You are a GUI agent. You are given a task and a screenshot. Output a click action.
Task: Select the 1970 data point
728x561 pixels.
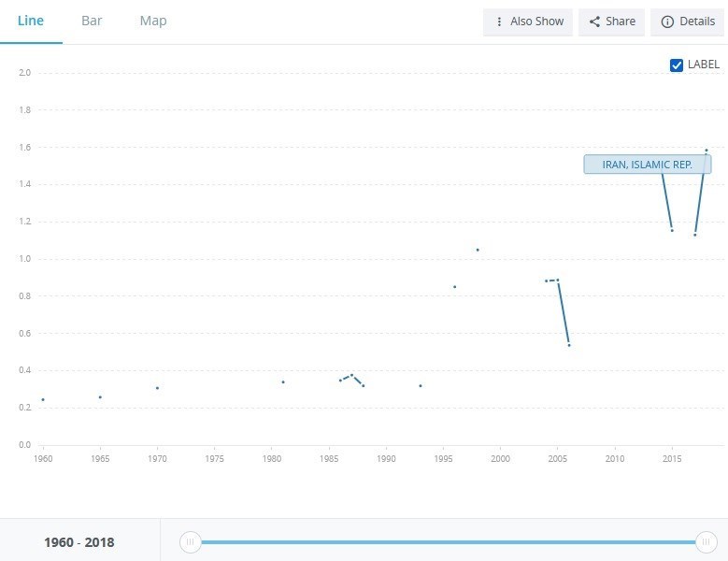(x=157, y=388)
